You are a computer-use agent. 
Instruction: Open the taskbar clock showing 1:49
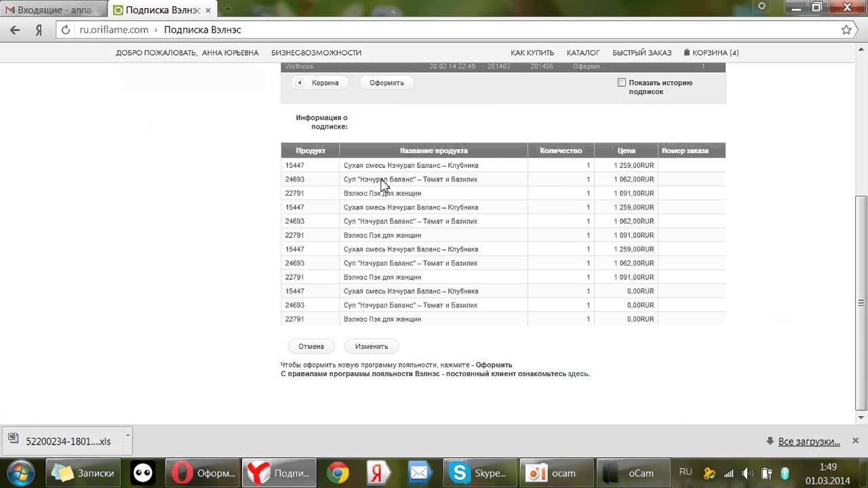[827, 473]
